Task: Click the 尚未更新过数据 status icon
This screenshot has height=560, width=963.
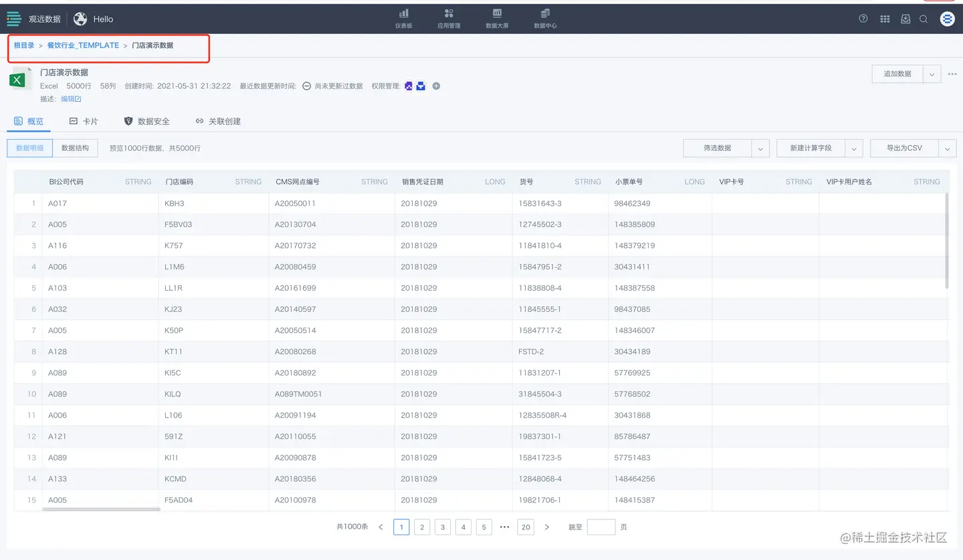Action: tap(306, 86)
